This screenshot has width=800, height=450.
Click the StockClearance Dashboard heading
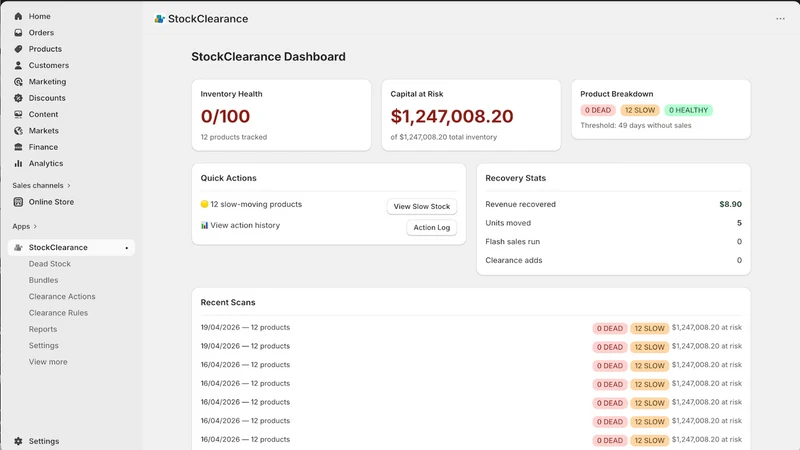tap(268, 57)
